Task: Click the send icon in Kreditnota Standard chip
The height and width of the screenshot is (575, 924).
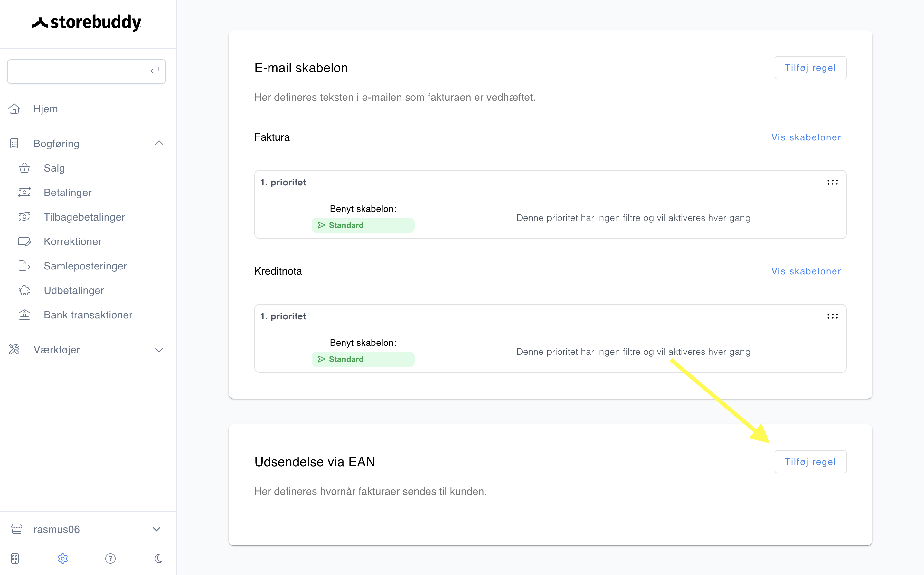Action: coord(322,359)
